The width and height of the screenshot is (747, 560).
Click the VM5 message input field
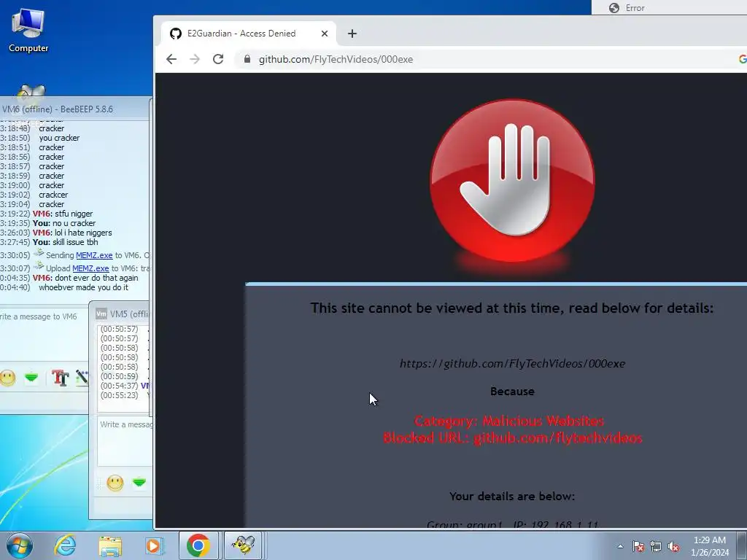125,441
